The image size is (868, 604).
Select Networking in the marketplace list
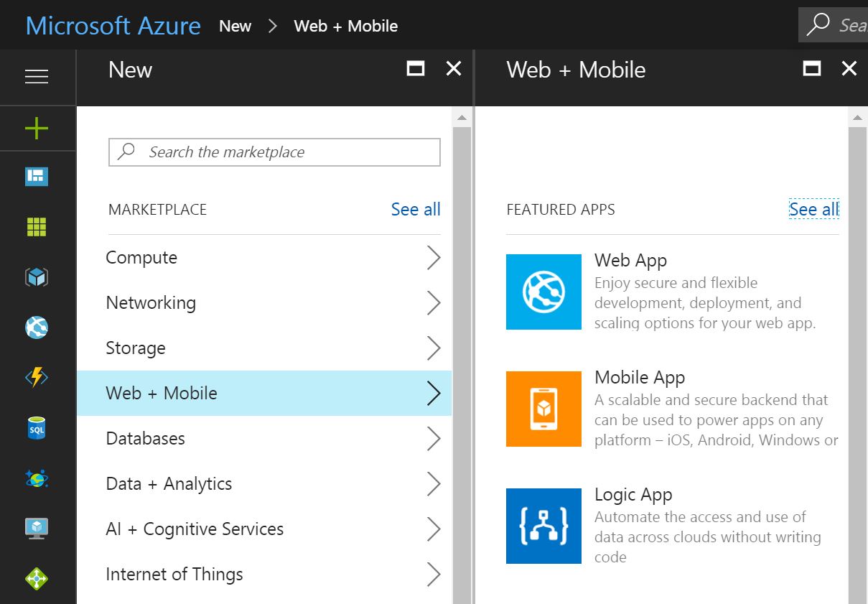(151, 303)
